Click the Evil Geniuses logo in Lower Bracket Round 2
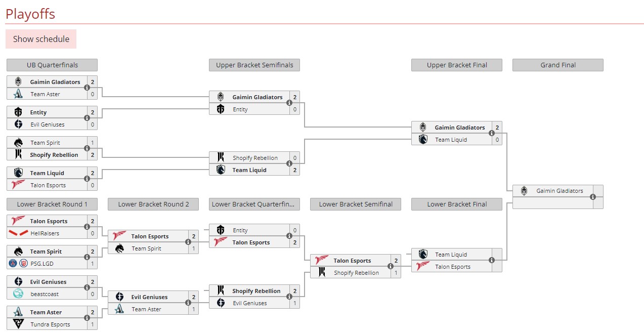This screenshot has height=333, width=644. [119, 297]
